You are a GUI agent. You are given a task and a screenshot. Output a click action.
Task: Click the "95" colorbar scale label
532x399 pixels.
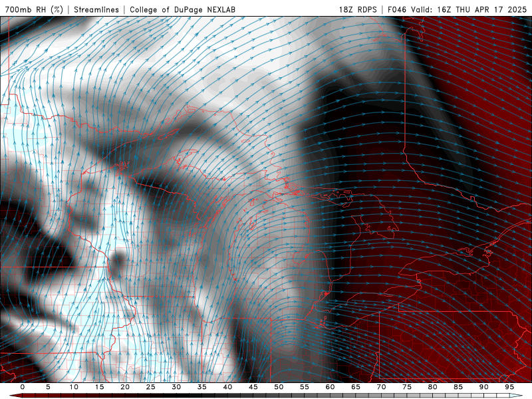click(509, 387)
